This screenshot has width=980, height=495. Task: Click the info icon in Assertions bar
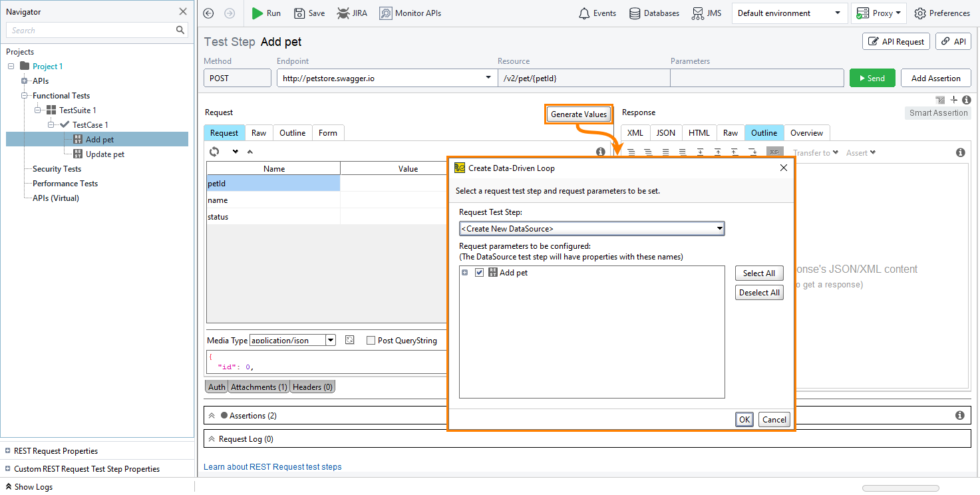[960, 415]
